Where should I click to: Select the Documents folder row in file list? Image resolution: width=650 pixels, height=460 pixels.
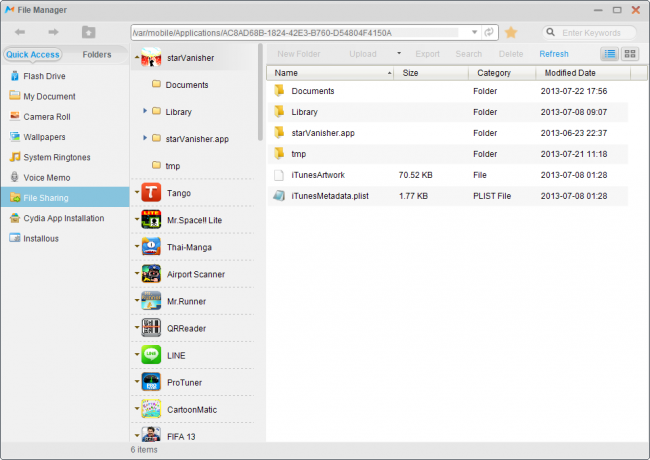[448, 91]
